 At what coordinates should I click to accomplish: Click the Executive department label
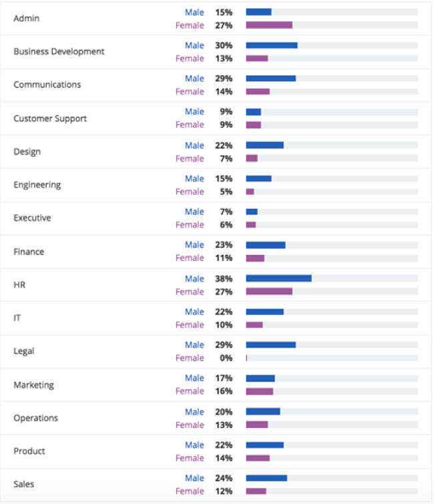tap(32, 218)
